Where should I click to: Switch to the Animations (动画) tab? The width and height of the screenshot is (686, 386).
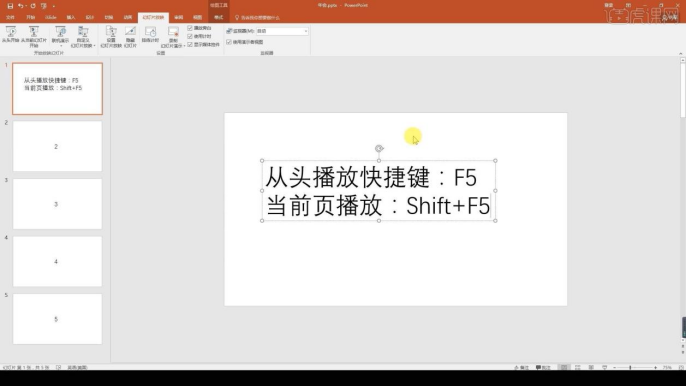128,18
